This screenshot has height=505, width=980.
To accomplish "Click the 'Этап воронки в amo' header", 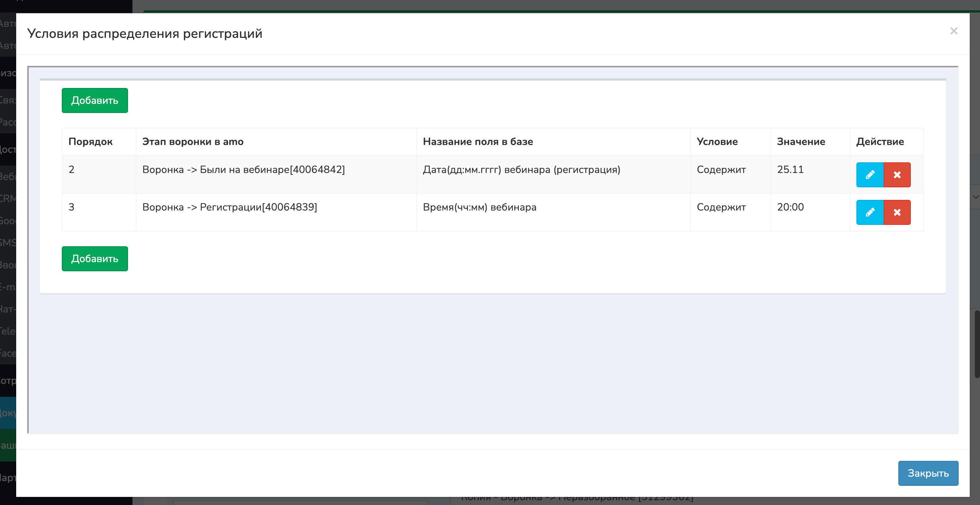I will pos(192,142).
